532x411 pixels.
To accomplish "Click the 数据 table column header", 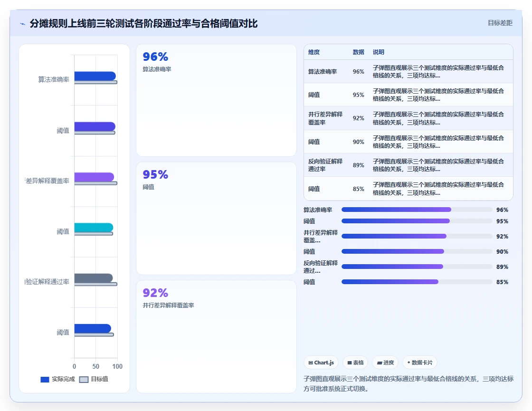I will click(358, 52).
